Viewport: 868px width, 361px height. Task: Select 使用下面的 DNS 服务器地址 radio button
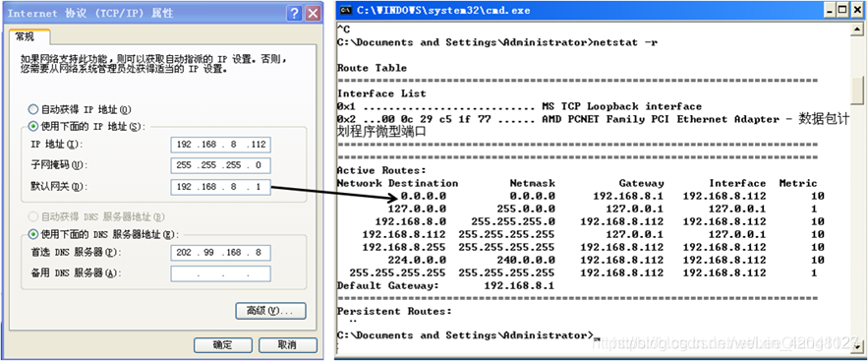(33, 234)
